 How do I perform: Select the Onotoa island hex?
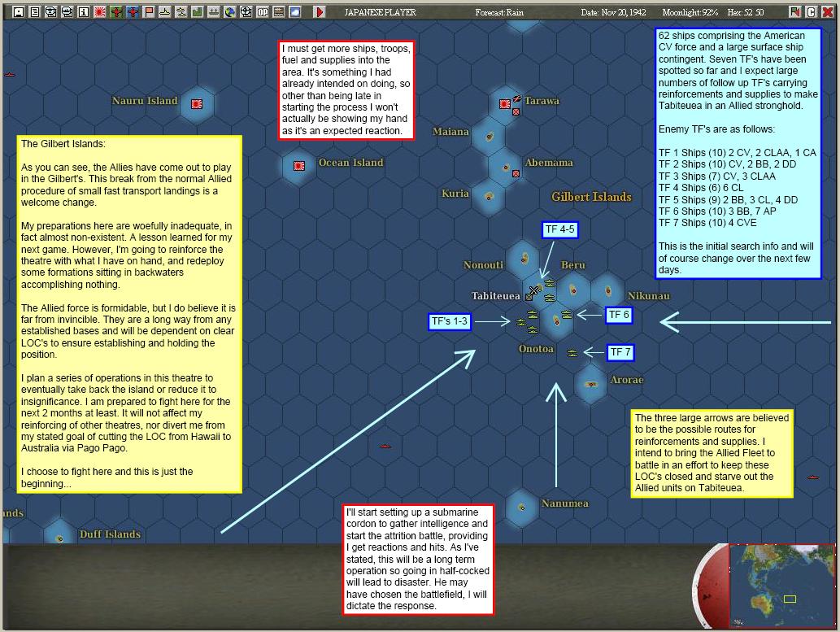coord(556,321)
